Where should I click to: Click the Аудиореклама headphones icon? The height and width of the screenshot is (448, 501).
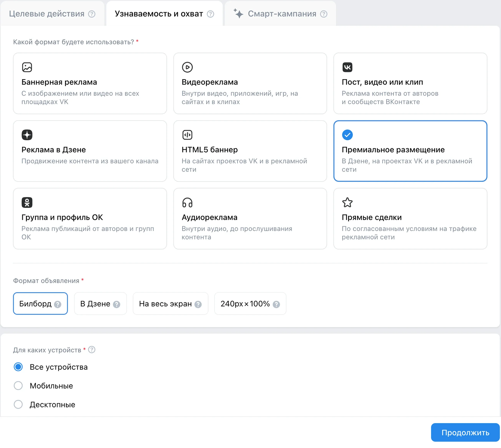187,203
